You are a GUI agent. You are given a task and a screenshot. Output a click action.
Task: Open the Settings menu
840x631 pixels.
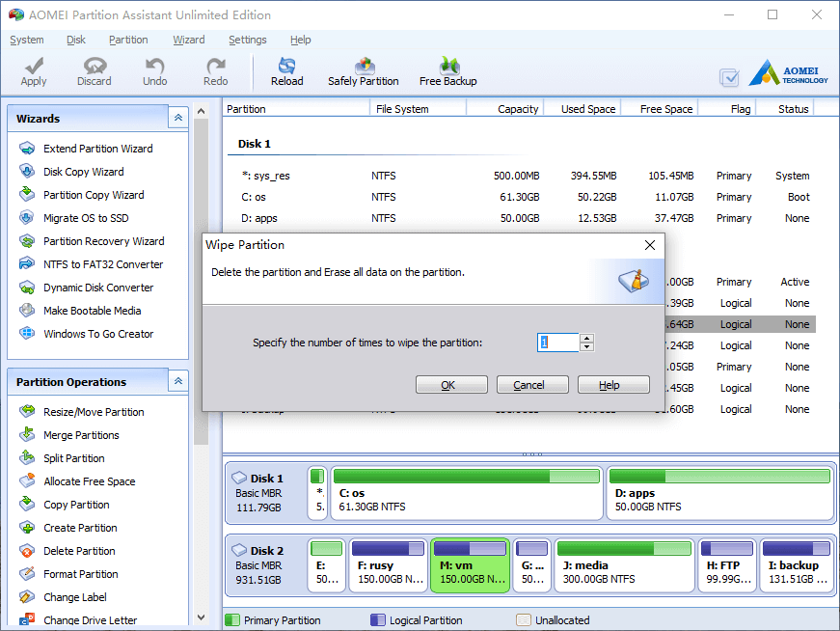(248, 40)
